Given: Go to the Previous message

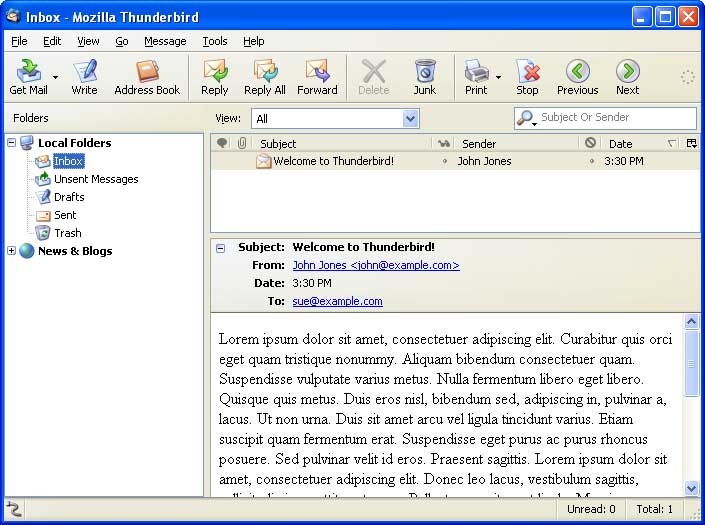Looking at the screenshot, I should tap(577, 77).
